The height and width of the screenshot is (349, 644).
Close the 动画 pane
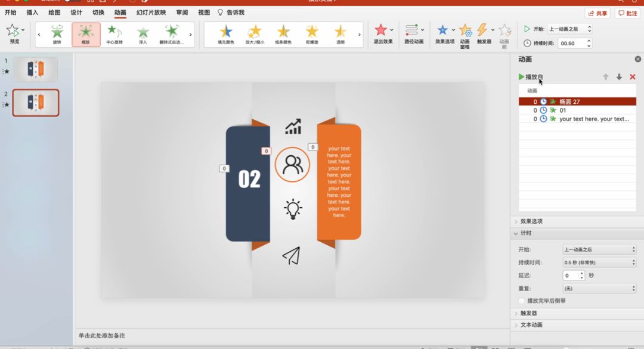click(638, 59)
